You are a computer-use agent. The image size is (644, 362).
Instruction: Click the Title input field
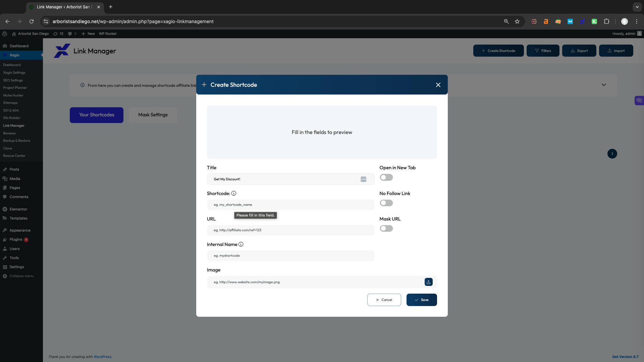(290, 179)
